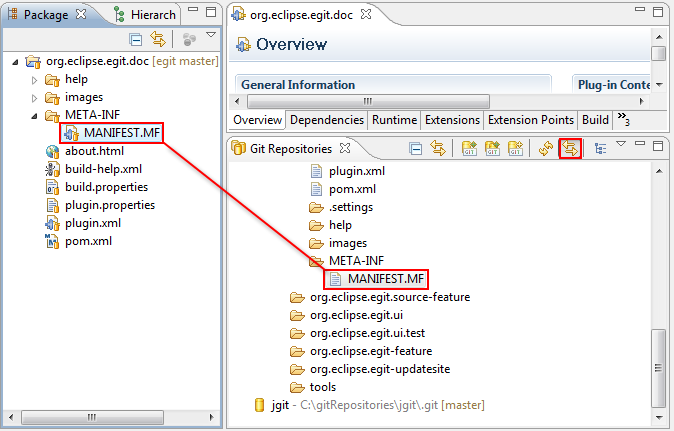This screenshot has width=674, height=431.
Task: Select META-INF folder in Git Repositories
Action: 356,261
